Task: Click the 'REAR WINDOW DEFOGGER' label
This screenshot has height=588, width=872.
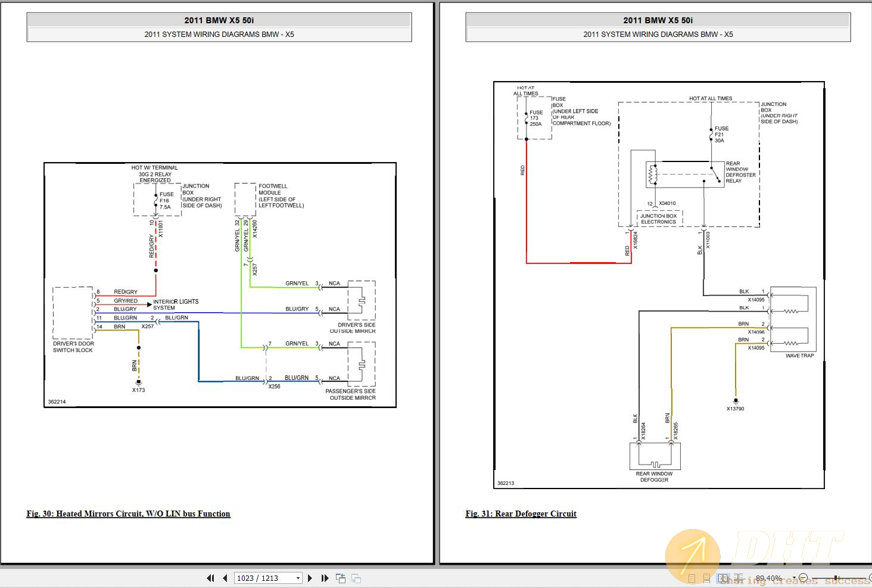Action: (x=654, y=477)
